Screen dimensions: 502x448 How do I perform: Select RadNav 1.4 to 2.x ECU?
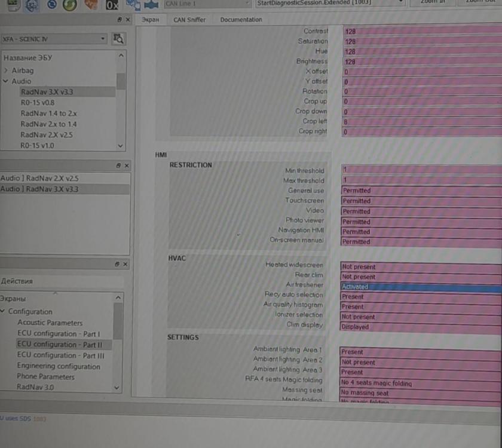click(x=48, y=113)
